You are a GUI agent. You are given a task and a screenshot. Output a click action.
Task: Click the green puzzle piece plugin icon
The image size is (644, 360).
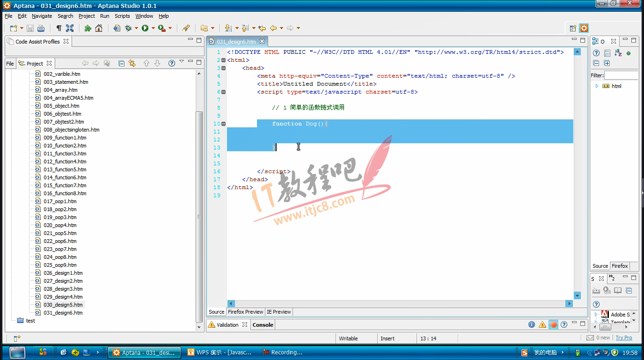[88, 28]
